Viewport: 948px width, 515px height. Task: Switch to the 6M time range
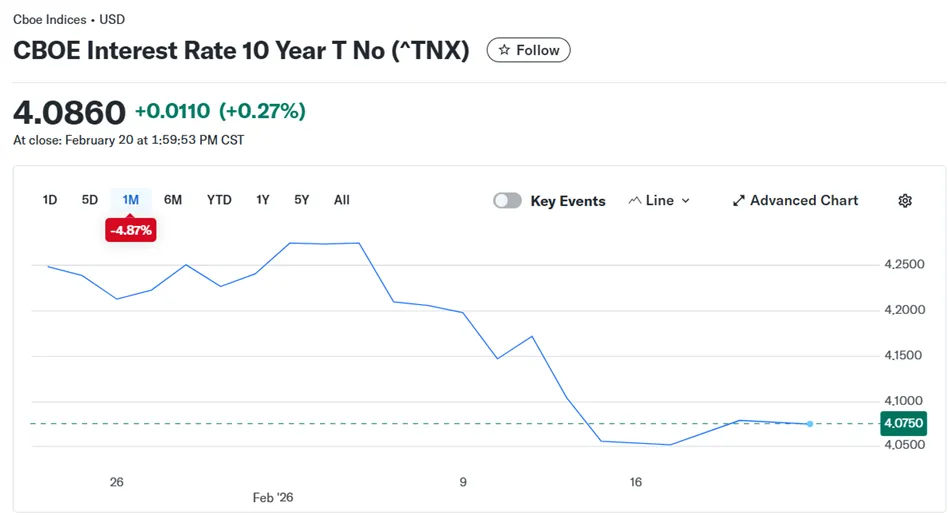(x=173, y=200)
